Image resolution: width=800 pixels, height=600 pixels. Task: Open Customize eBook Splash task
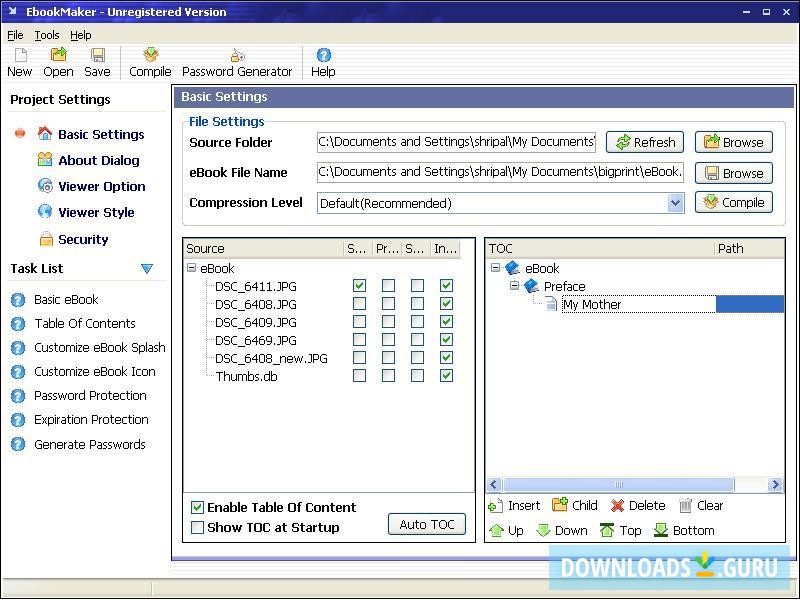99,347
